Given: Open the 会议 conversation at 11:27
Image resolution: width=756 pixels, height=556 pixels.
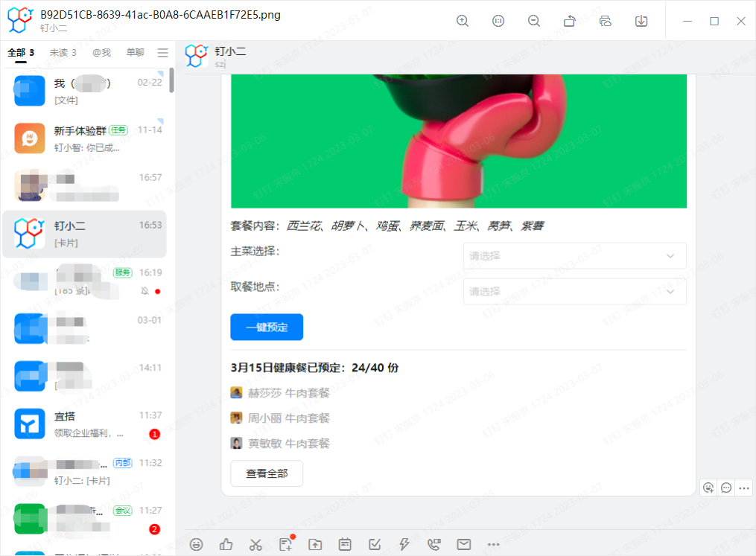Looking at the screenshot, I should tap(84, 520).
